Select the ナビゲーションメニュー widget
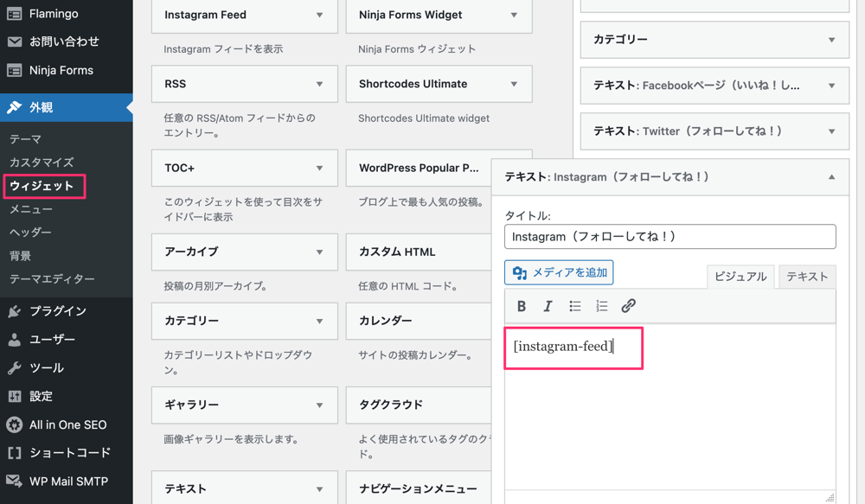Screen dimensions: 865x504 (419, 488)
